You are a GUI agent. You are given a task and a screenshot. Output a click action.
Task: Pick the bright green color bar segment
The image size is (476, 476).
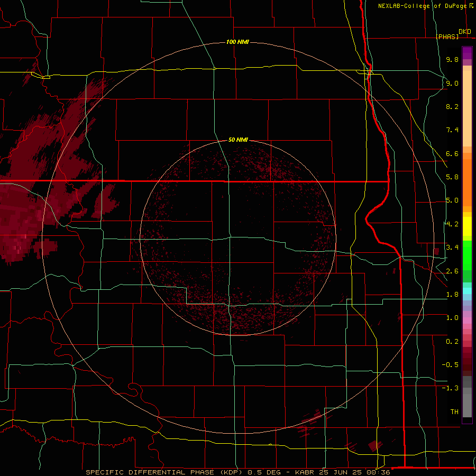(x=467, y=255)
